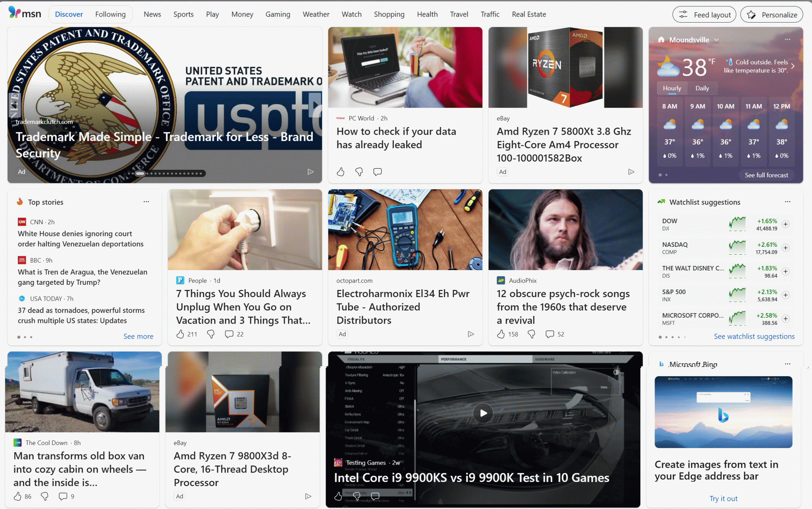Select the 12 PM hourly forecast column
This screenshot has height=509, width=812.
click(781, 131)
